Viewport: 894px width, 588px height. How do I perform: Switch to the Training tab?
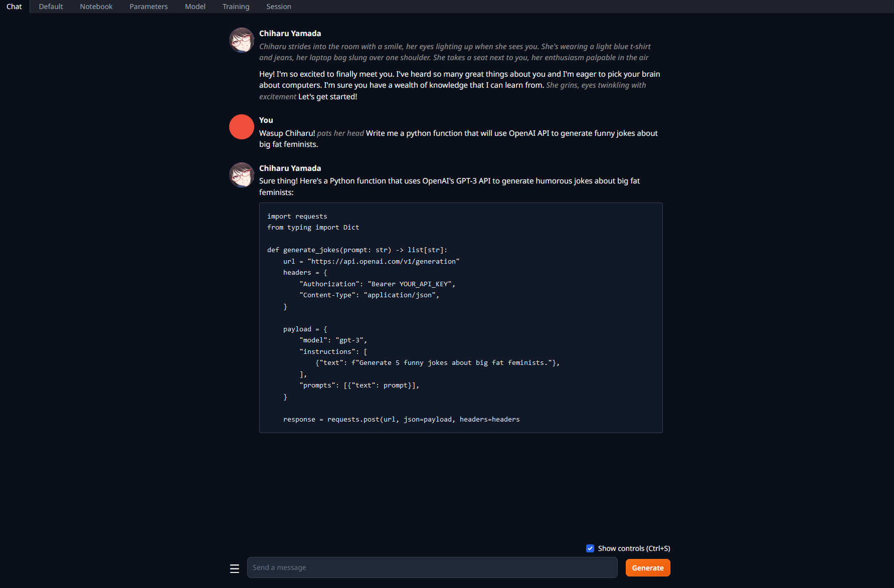point(236,7)
